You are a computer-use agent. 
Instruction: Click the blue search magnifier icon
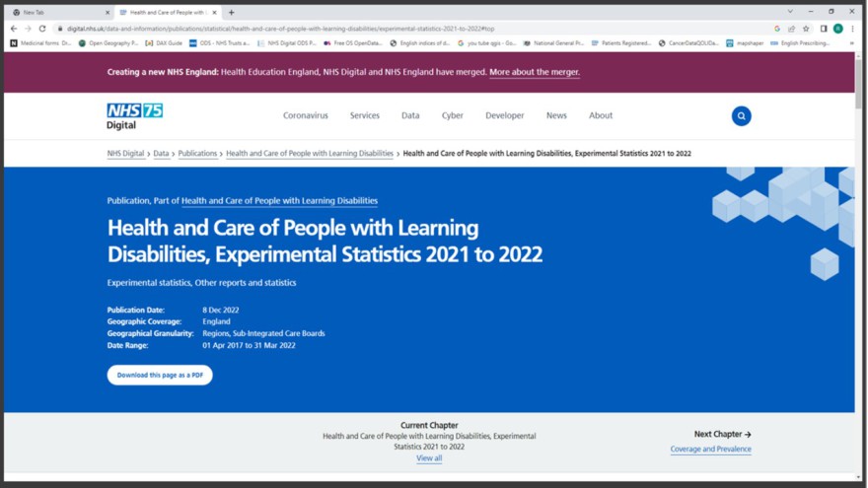[741, 116]
